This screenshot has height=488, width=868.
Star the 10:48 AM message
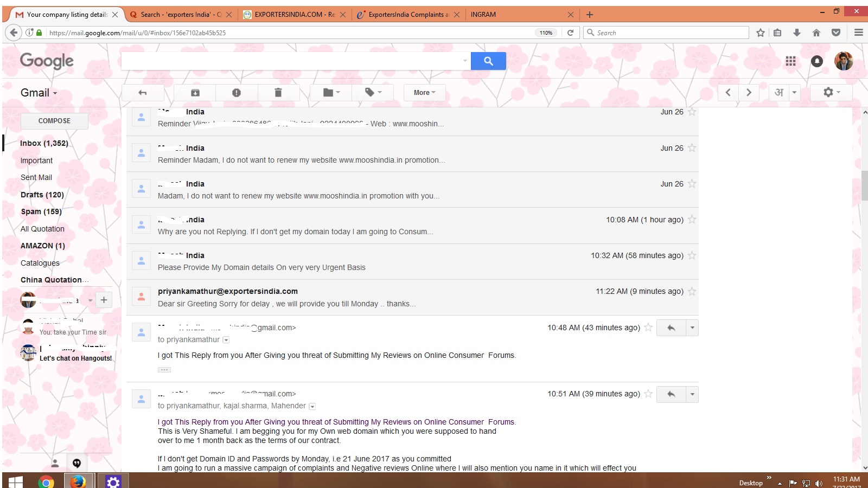point(648,328)
